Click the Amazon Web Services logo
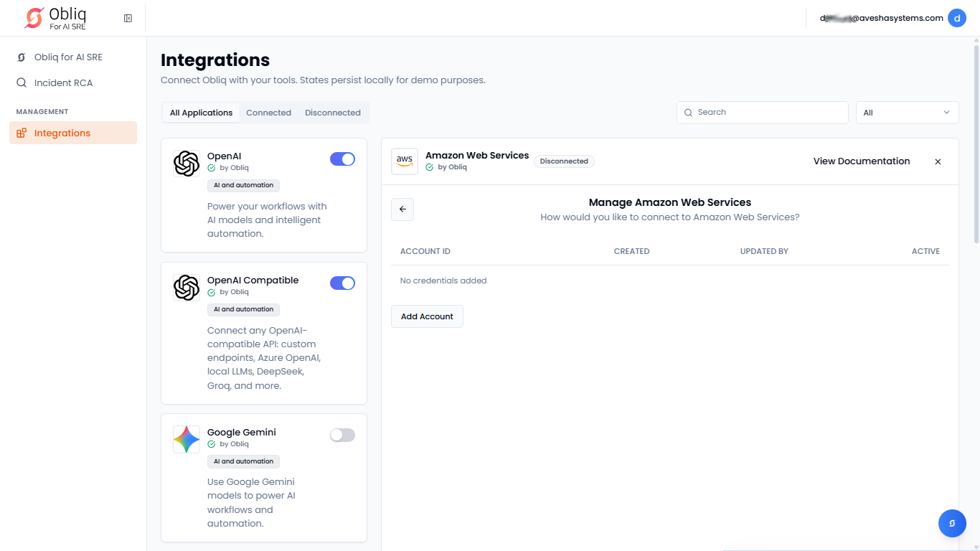 (x=405, y=161)
